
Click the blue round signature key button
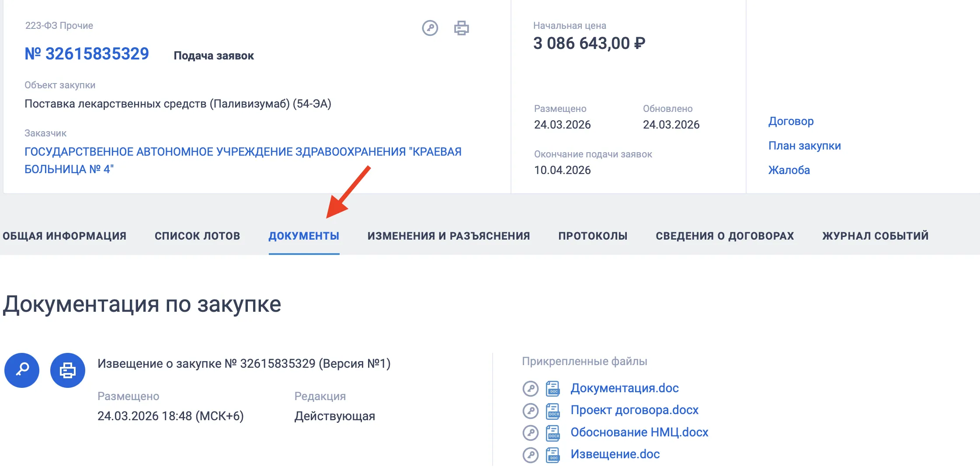[x=22, y=370]
